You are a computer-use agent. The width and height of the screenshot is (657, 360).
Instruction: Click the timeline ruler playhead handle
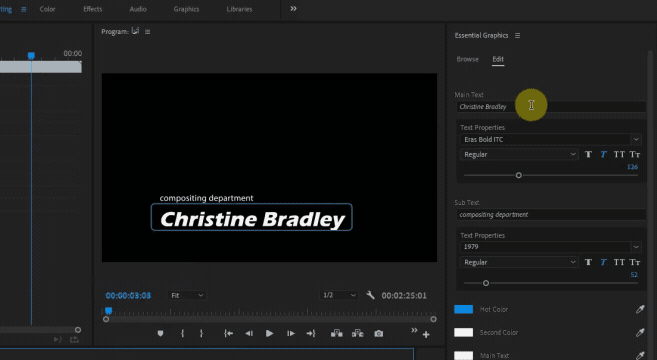(31, 56)
